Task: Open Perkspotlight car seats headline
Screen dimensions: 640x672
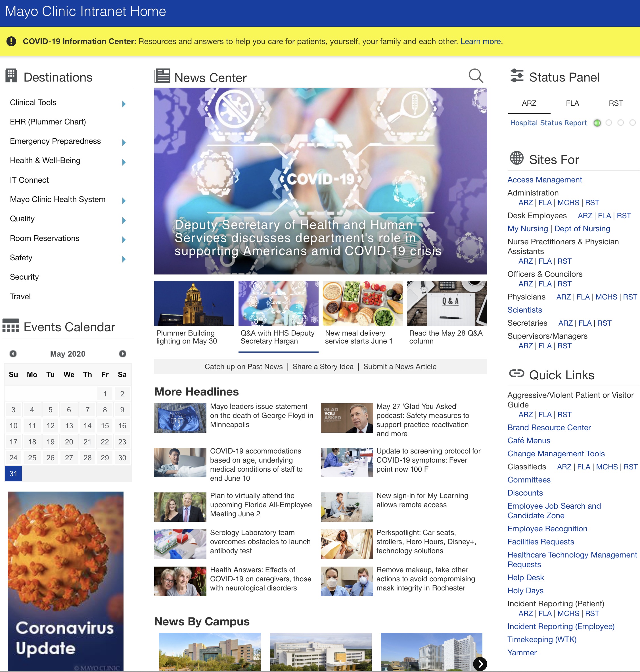Action: 426,542
